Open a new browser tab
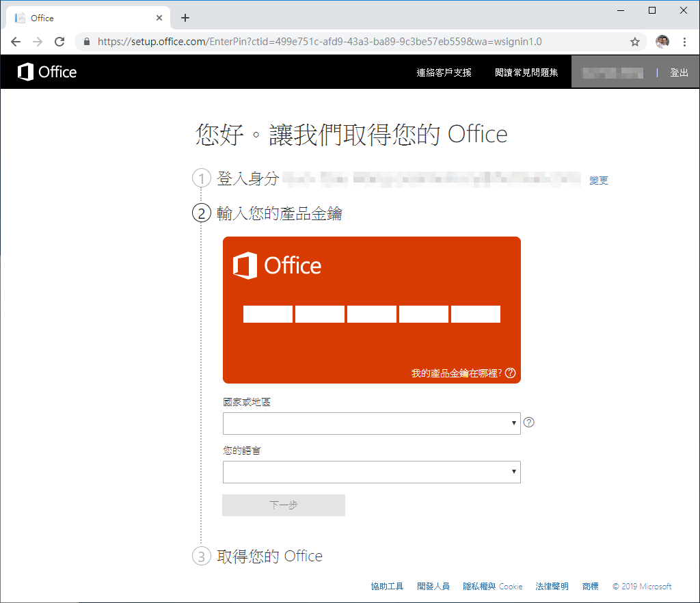Image resolution: width=700 pixels, height=603 pixels. (185, 17)
